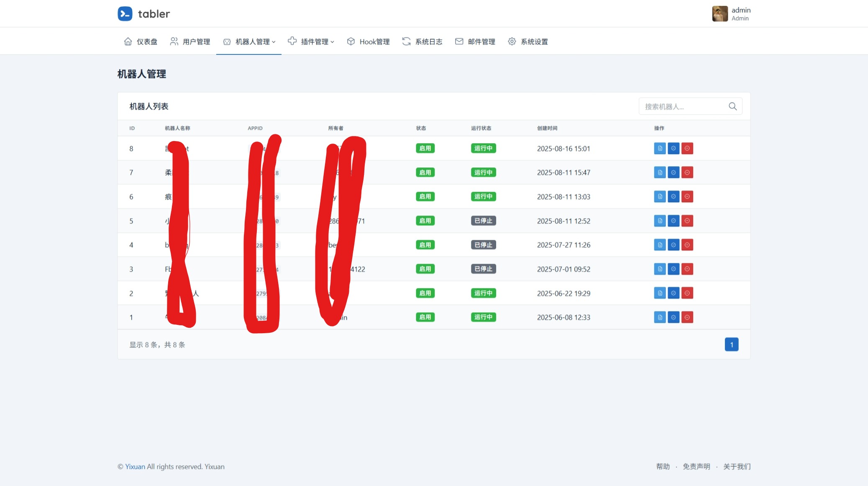Open 系统日志 page
The height and width of the screenshot is (486, 868).
[x=422, y=41]
